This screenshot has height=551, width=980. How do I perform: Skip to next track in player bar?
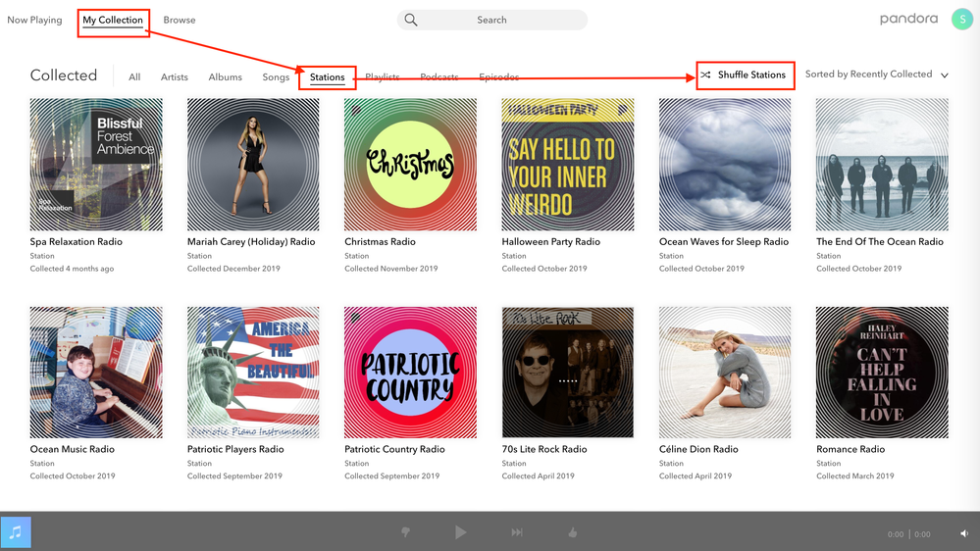click(516, 532)
